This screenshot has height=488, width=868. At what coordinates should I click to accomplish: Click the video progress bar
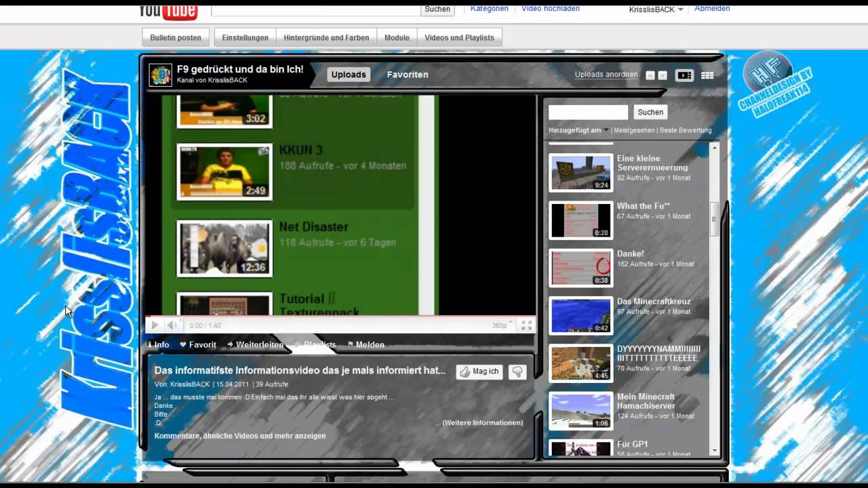click(340, 317)
